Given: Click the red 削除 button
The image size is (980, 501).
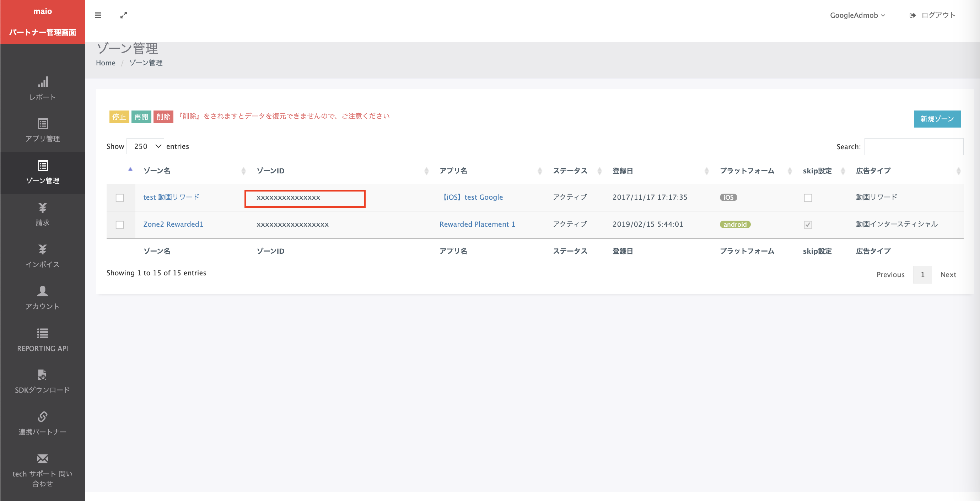Looking at the screenshot, I should (x=163, y=117).
